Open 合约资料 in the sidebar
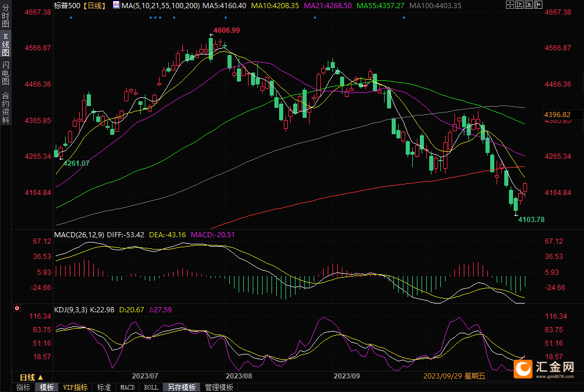The height and width of the screenshot is (392, 584). [x=5, y=107]
